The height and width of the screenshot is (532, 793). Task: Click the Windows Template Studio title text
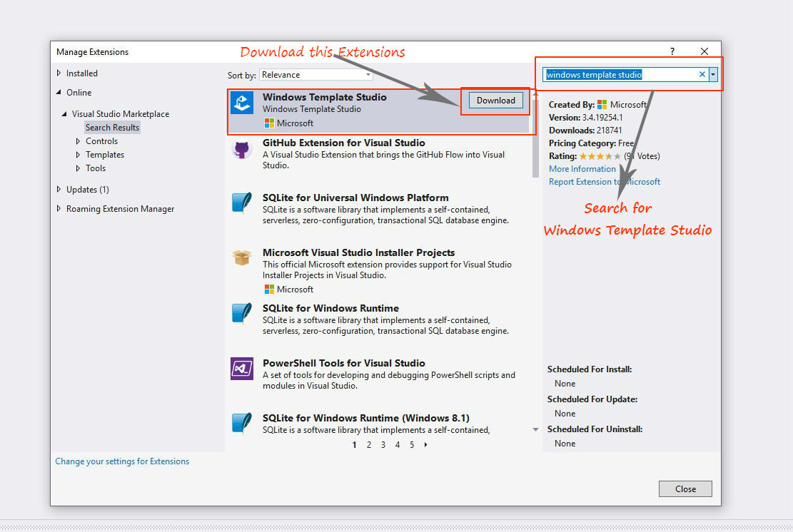coord(325,97)
